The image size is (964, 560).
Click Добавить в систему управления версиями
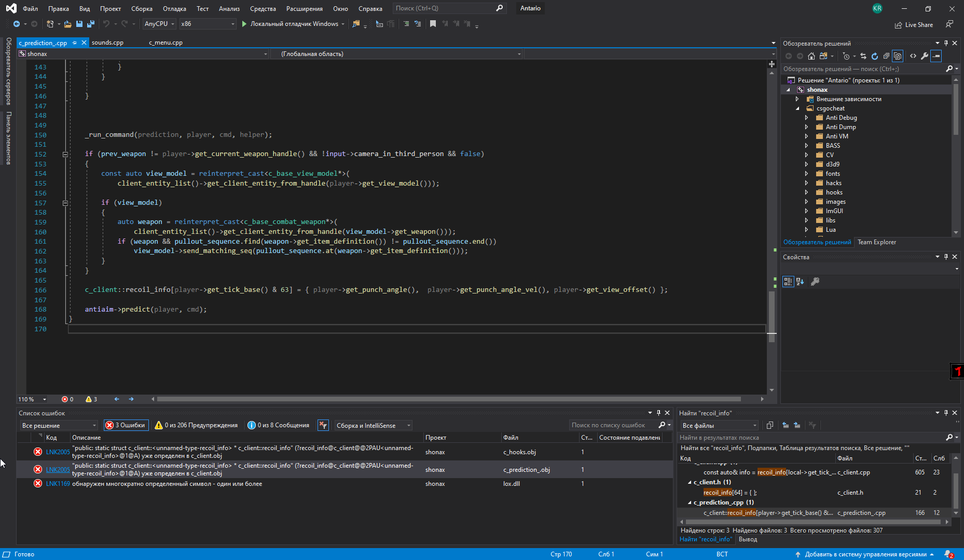tap(865, 554)
